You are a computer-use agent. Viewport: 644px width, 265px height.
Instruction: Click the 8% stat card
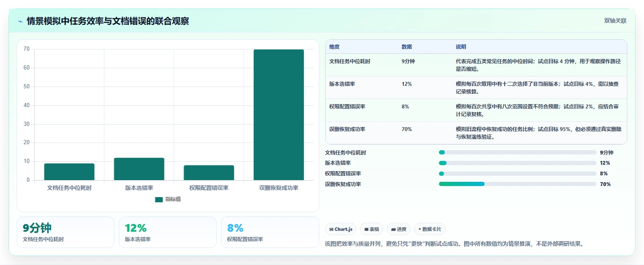pyautogui.click(x=270, y=232)
